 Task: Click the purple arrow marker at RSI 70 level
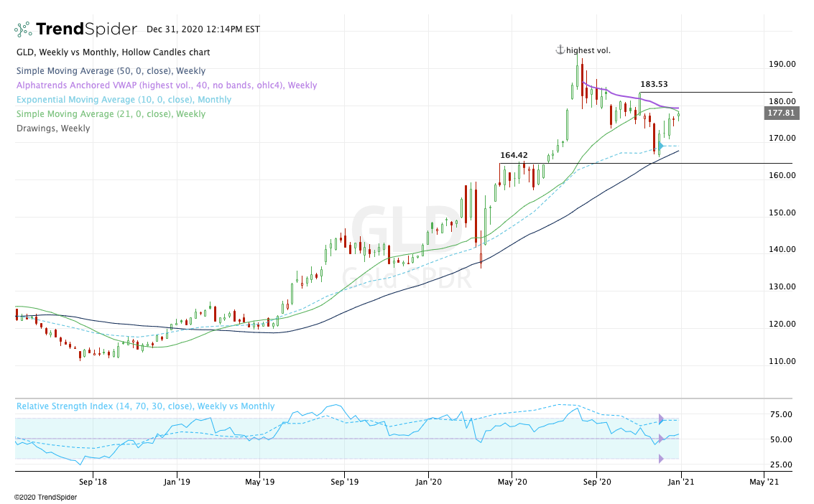coord(661,419)
